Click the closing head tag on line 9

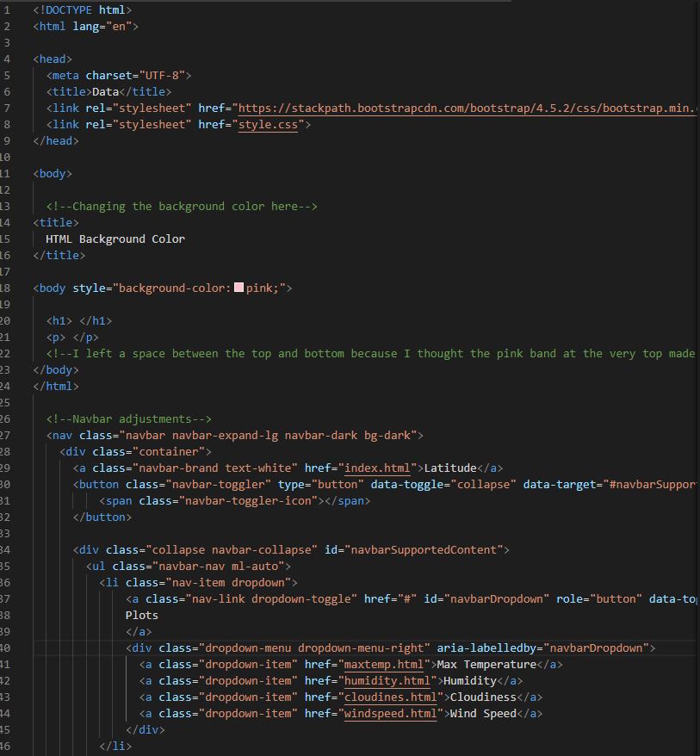click(56, 141)
